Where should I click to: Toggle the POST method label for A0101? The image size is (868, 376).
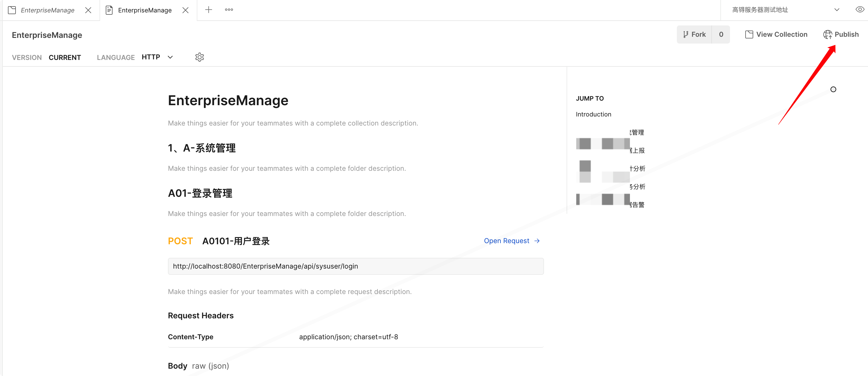tap(180, 241)
